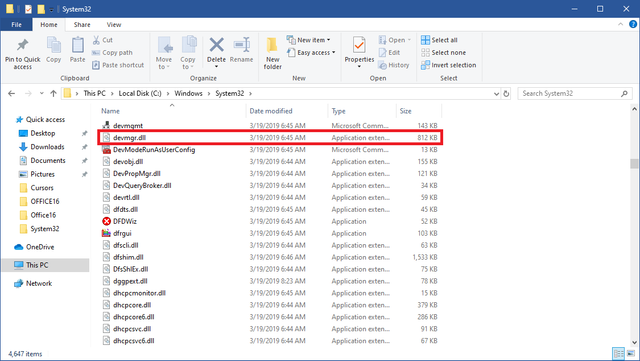Open the Copy to menu
The image size is (640, 361).
tap(188, 53)
